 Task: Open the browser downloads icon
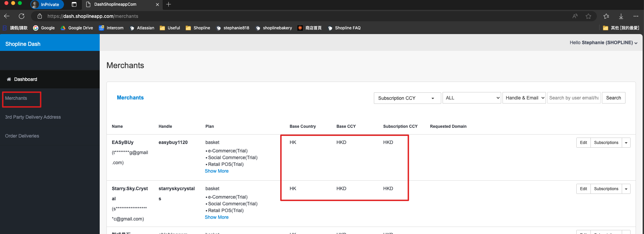click(x=621, y=16)
